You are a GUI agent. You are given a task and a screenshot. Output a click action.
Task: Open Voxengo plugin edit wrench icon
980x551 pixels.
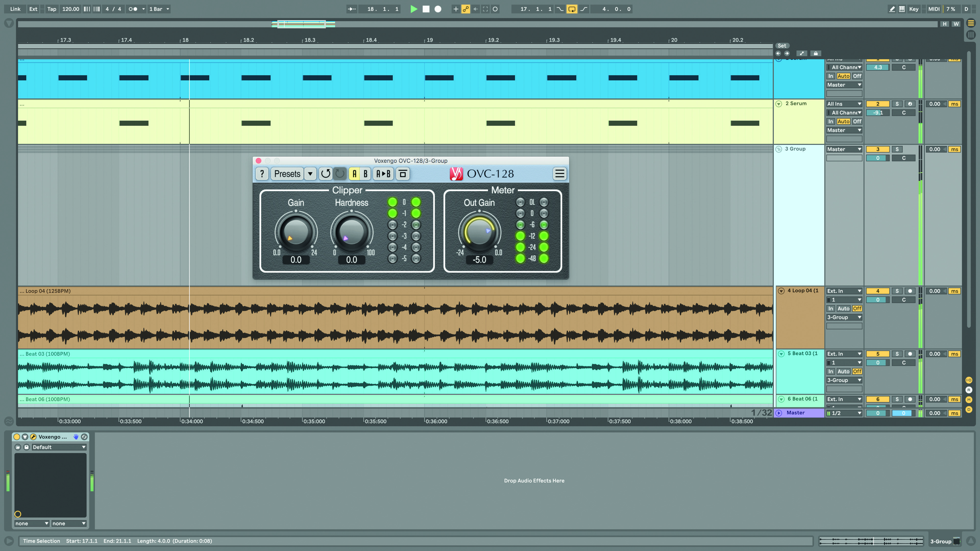(x=33, y=437)
